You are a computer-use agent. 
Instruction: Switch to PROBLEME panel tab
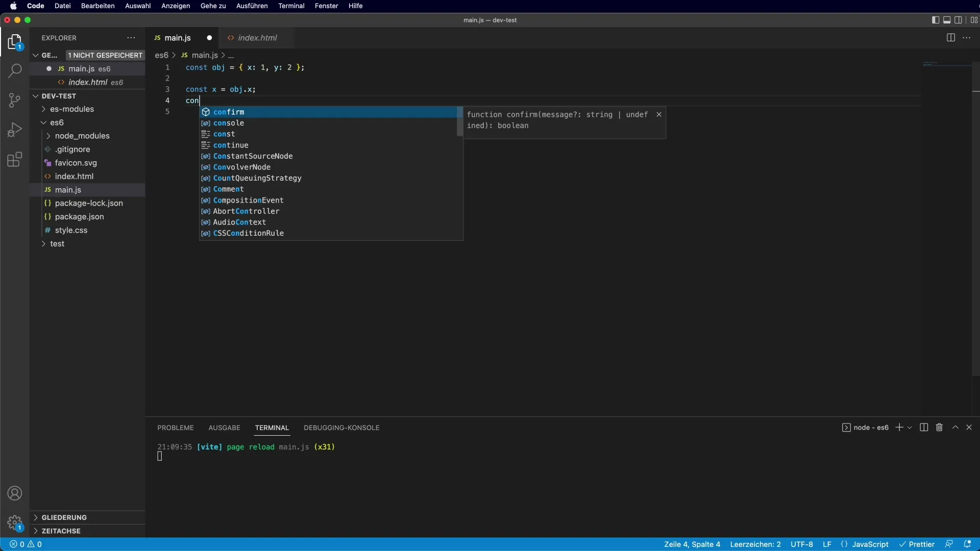click(175, 428)
